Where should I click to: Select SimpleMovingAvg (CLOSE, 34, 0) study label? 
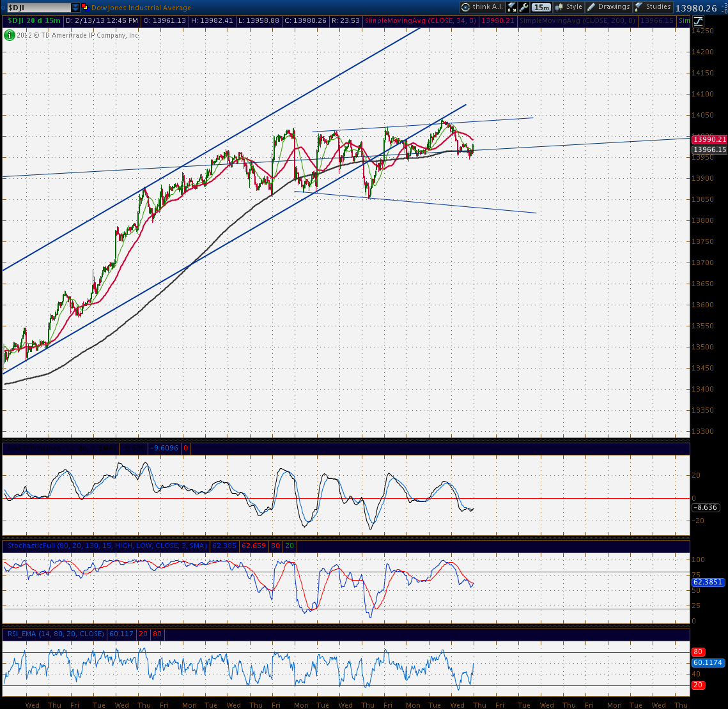click(x=421, y=20)
